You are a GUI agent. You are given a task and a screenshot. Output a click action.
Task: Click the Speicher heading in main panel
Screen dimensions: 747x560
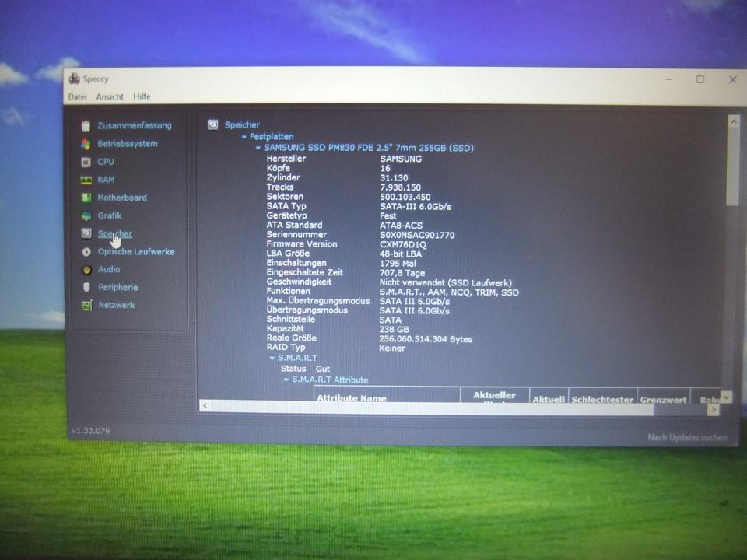point(242,125)
